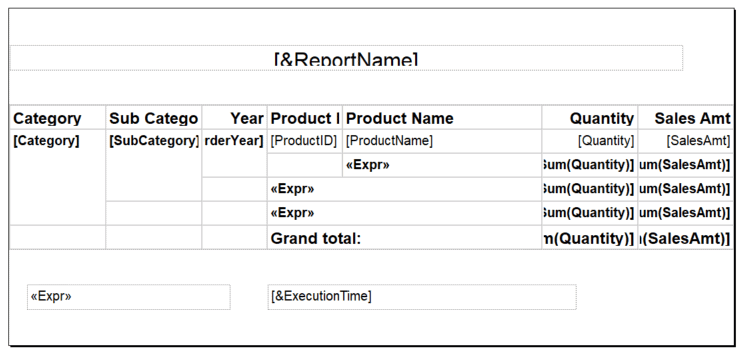Viewport: 747px width, 361px height.
Task: Click the [ProductID] detail cell
Action: click(x=304, y=141)
